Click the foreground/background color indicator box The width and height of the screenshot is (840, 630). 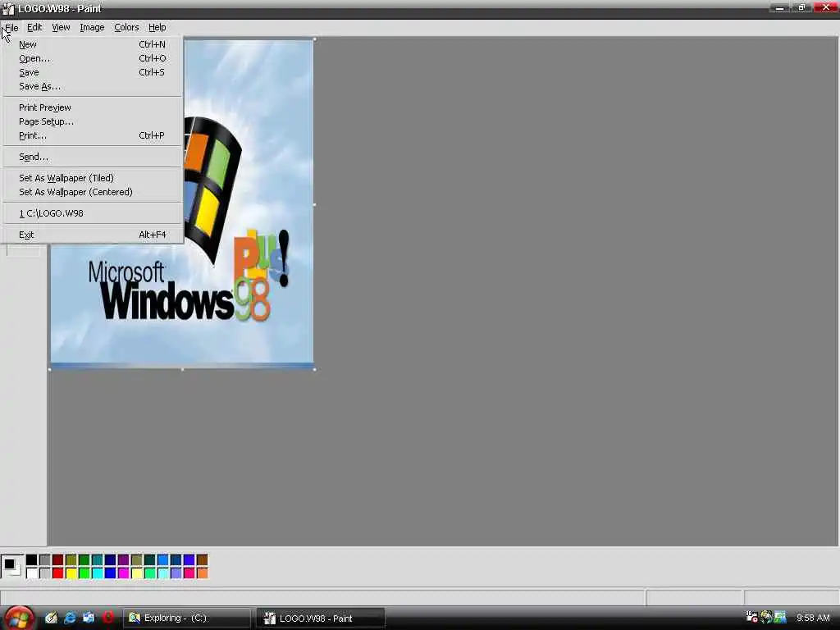(x=11, y=566)
